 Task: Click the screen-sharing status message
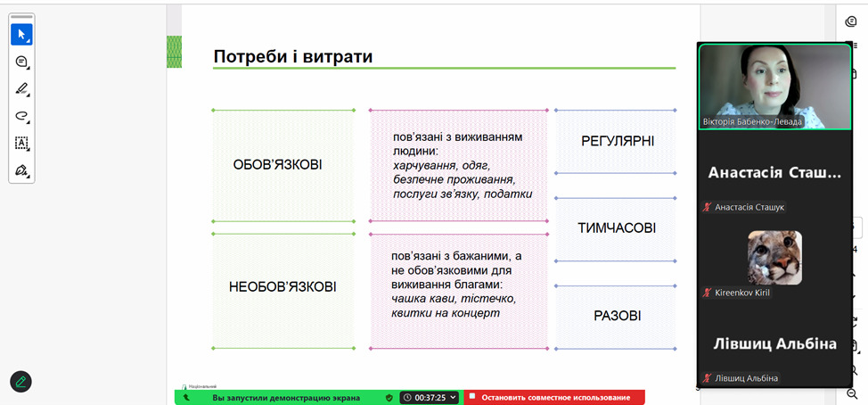(x=285, y=398)
